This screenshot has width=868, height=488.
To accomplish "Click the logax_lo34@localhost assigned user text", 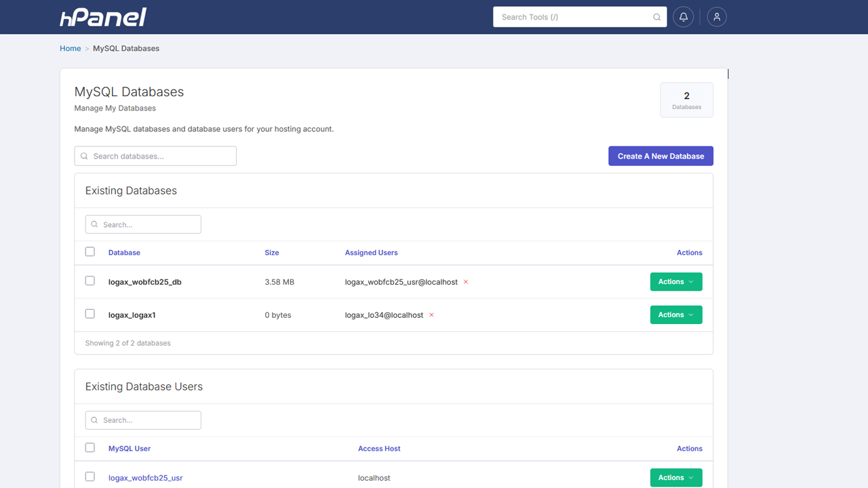I will [384, 315].
